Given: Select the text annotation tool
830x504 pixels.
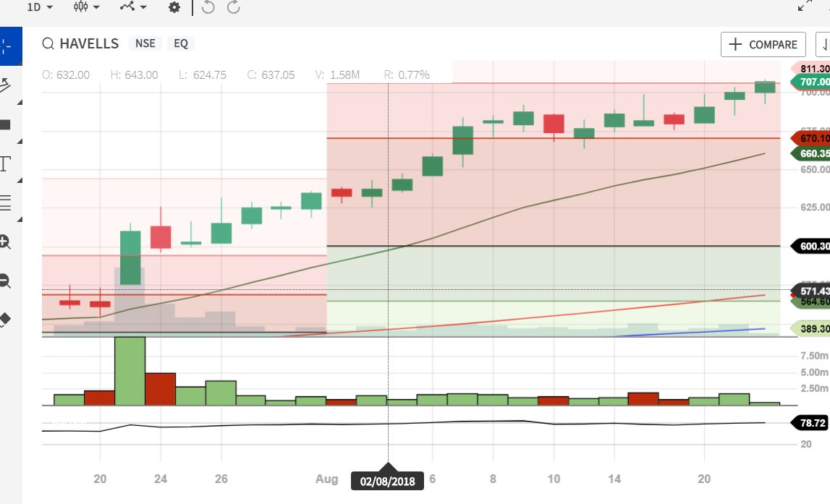Looking at the screenshot, I should tap(5, 163).
